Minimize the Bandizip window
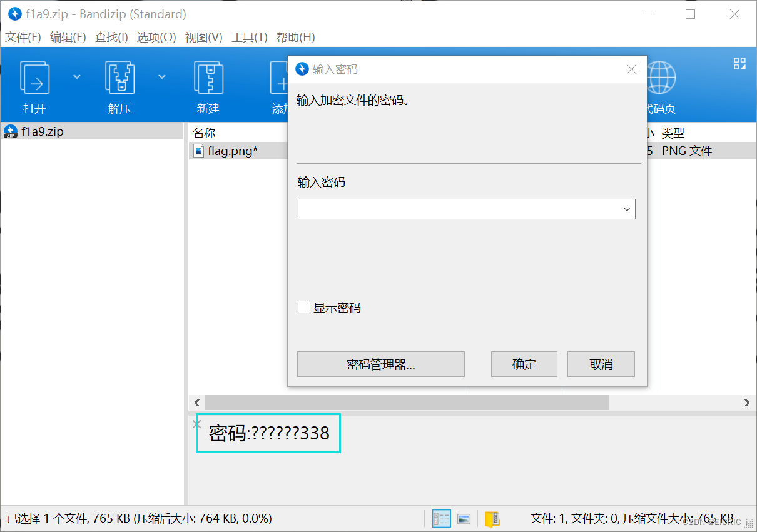Screen dimensions: 757x532 [648, 14]
